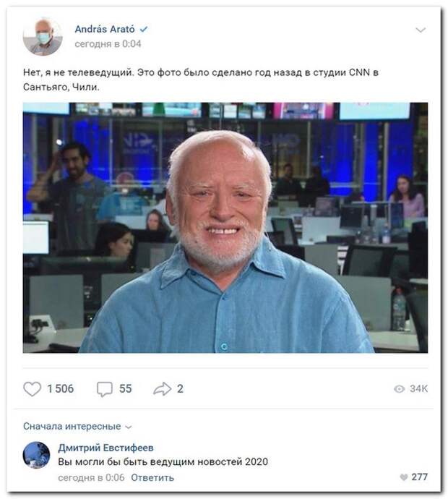
Task: Click the 1 506 likes count
Action: pos(61,388)
